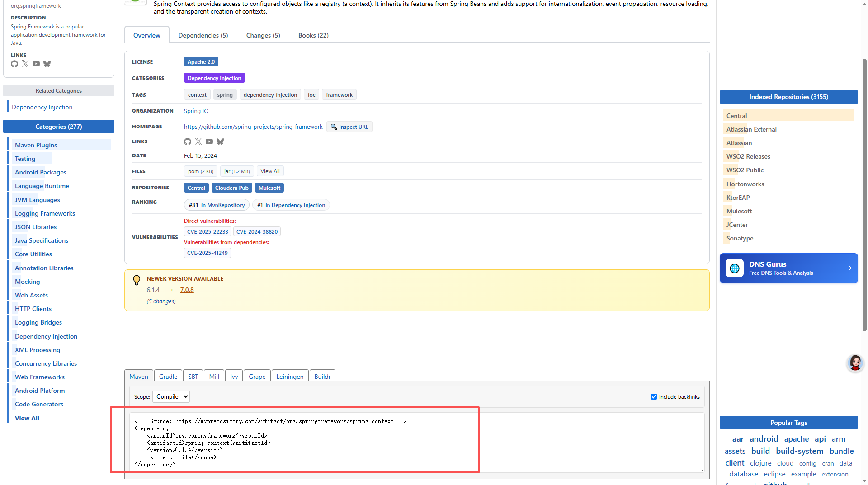Switch to the Overview tab
The image size is (868, 485).
click(147, 35)
